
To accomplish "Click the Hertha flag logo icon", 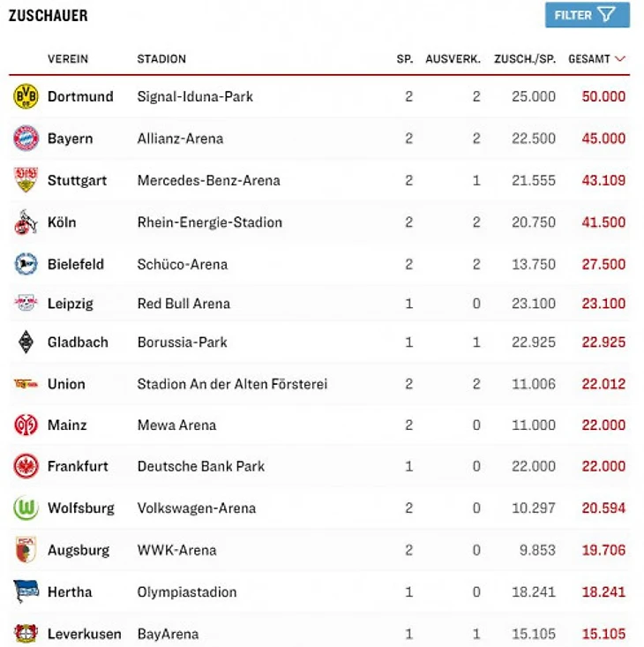I will click(26, 592).
